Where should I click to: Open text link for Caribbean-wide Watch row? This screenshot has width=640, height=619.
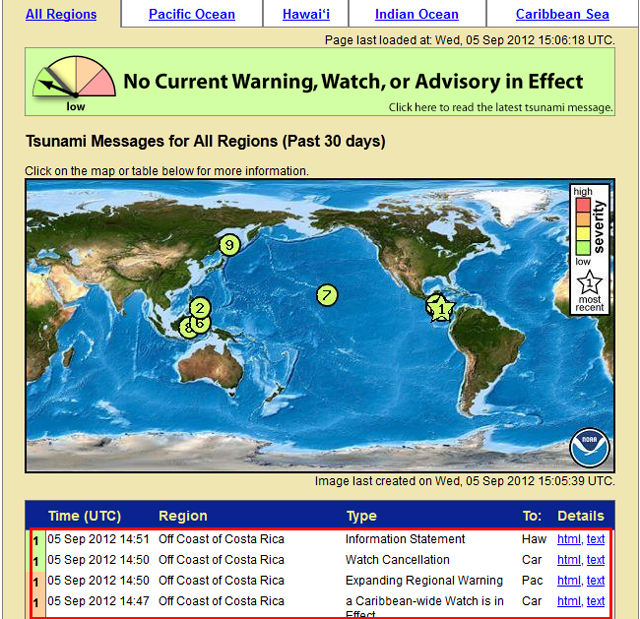point(596,601)
